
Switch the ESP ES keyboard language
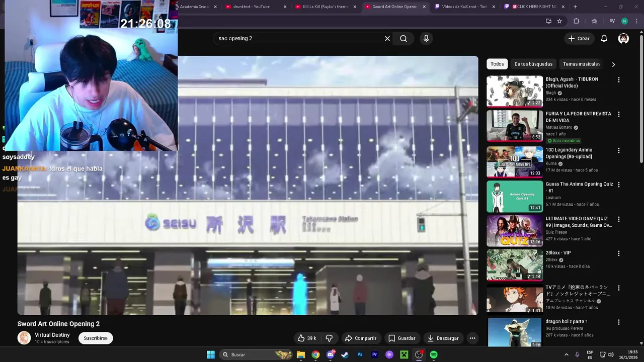(590, 354)
